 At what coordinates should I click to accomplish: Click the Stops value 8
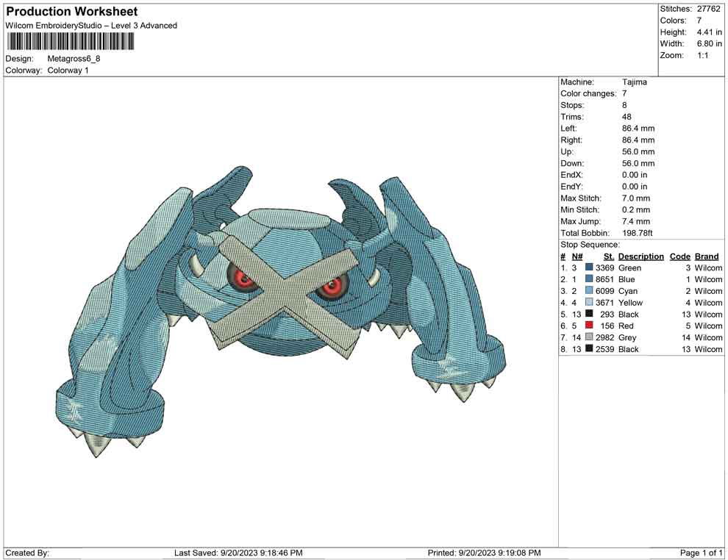click(624, 105)
